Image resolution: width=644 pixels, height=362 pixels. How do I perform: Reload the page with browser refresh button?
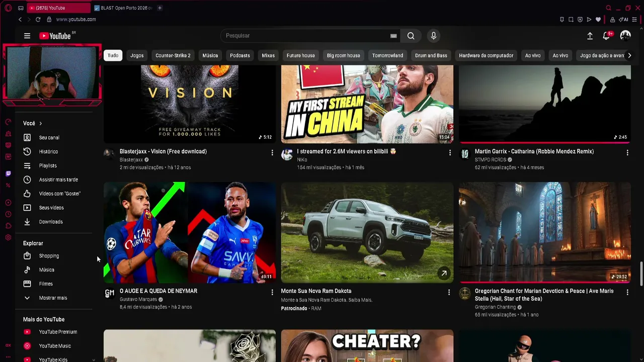[x=38, y=19]
